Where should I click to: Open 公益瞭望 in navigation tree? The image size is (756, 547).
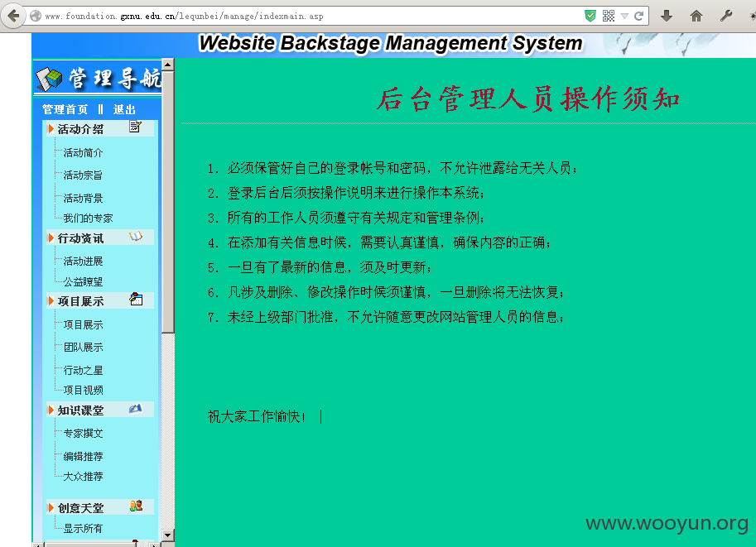[x=83, y=282]
